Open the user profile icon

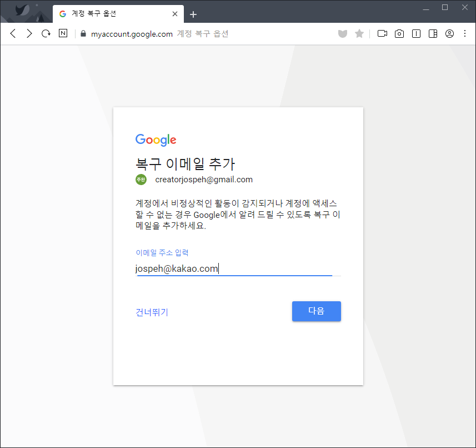pos(449,33)
